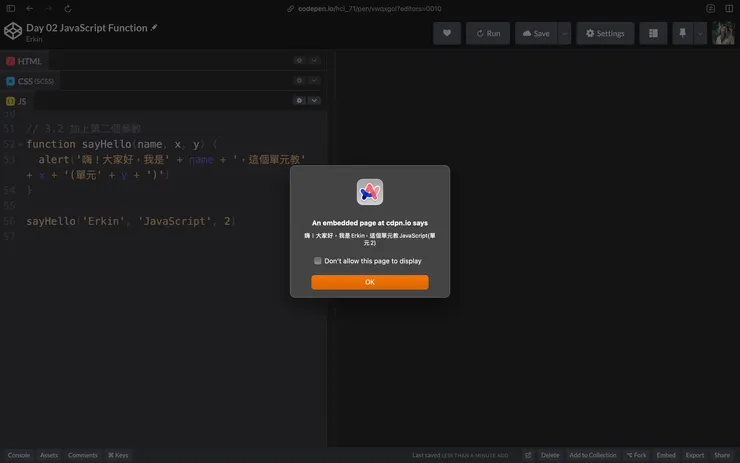The width and height of the screenshot is (740, 463).
Task: Open pen in new window icon
Action: coord(528,455)
